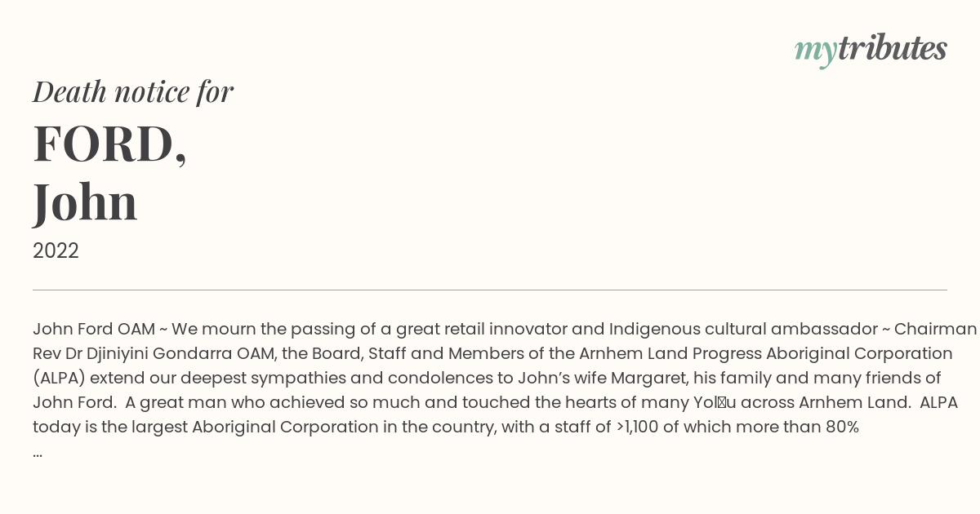This screenshot has height=514, width=980.
Task: Click the mytributes logo
Action: tap(871, 50)
